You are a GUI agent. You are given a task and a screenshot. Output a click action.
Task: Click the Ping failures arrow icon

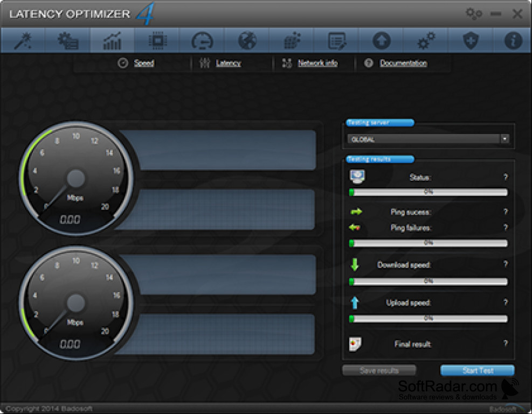click(x=355, y=227)
